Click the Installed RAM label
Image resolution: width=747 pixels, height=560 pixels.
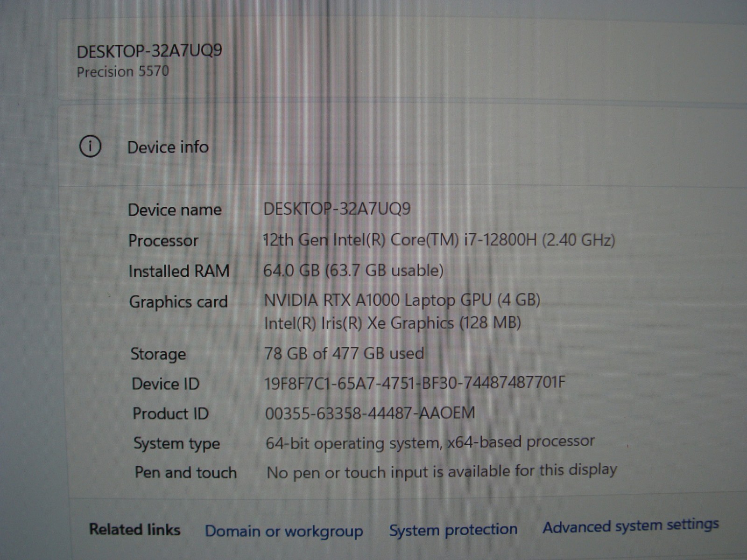coord(179,271)
